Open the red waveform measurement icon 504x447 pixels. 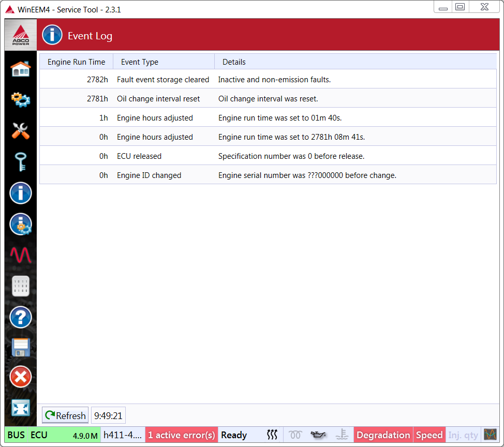[x=21, y=255]
